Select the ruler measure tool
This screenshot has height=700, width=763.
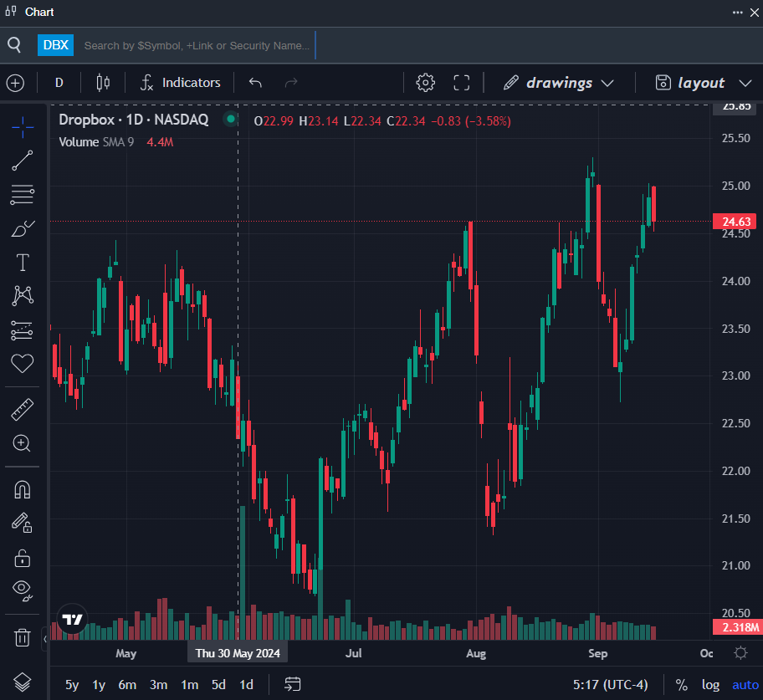[x=23, y=409]
